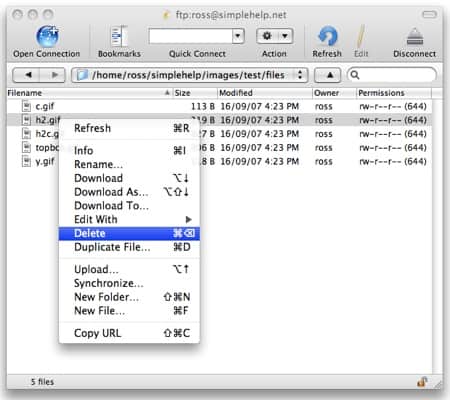Go forward with the right arrow button
450x400 pixels.
pyautogui.click(x=53, y=75)
